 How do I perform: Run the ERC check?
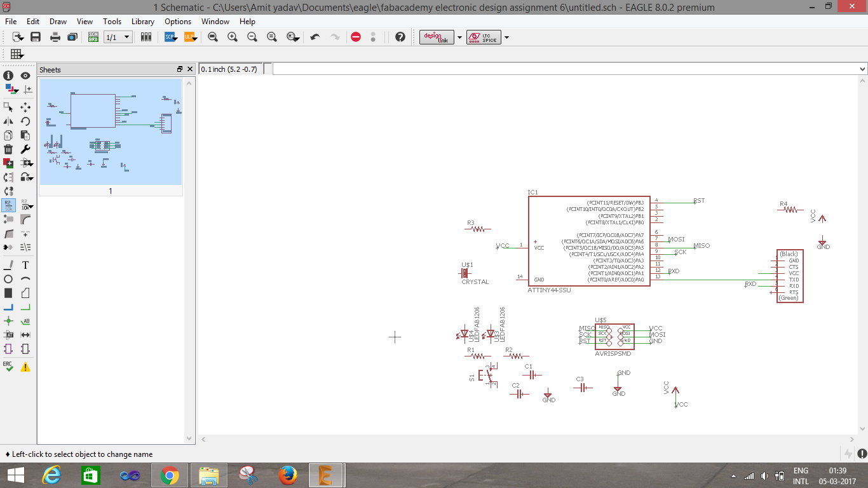[8, 367]
